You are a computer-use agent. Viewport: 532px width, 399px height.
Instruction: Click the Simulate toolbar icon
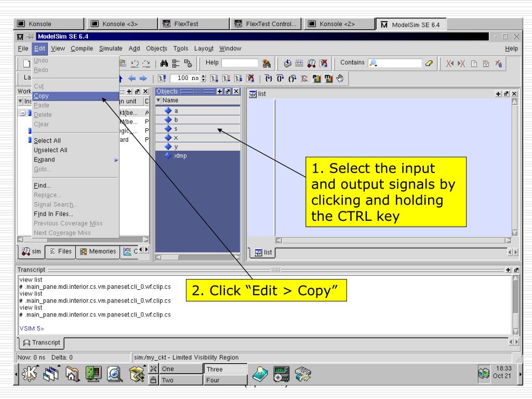(312, 63)
